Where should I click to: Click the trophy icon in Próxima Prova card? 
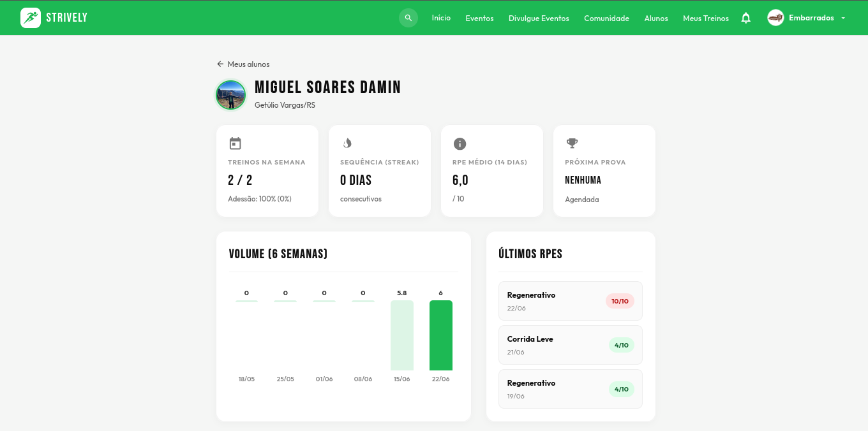[x=572, y=143]
